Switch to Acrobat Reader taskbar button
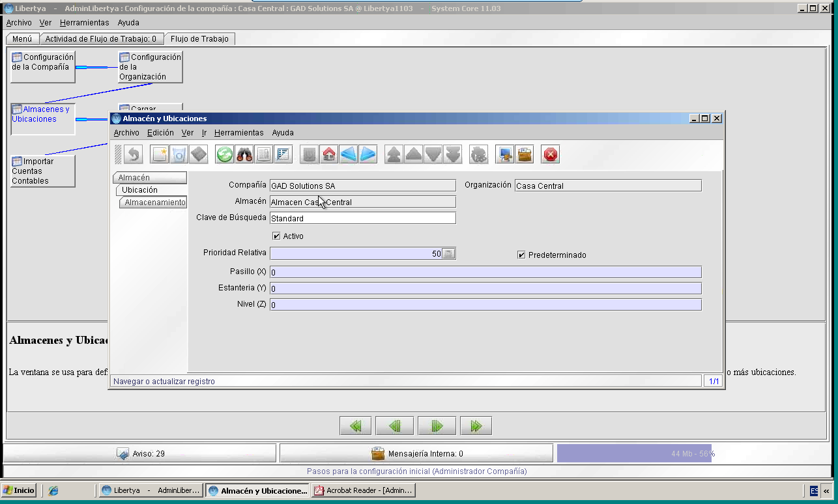Viewport: 838px width, 504px height. (x=364, y=490)
